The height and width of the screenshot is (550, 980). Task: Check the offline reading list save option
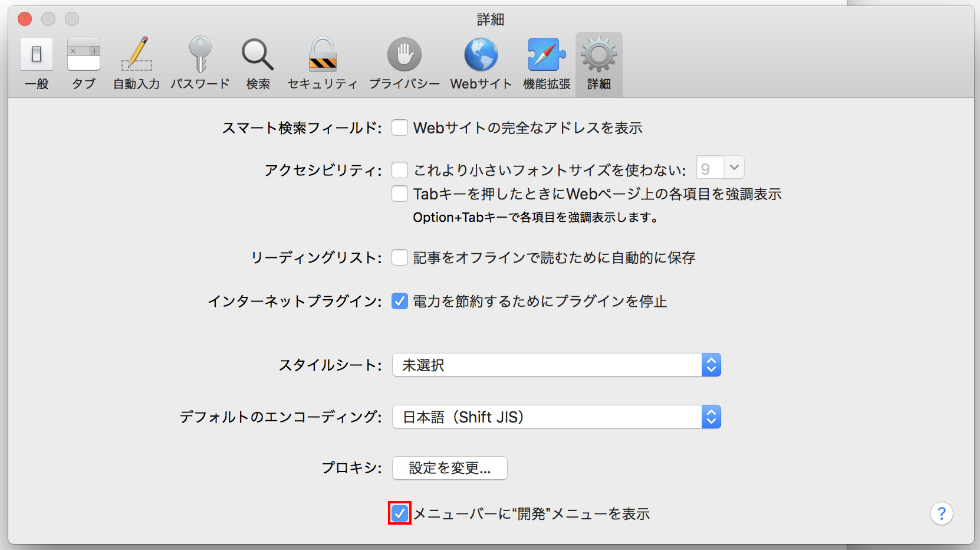(400, 257)
